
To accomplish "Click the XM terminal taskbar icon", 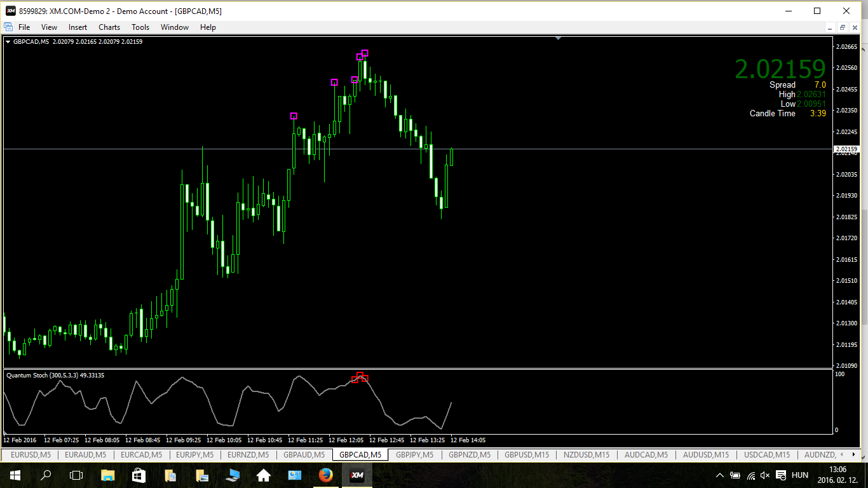I will pyautogui.click(x=357, y=475).
